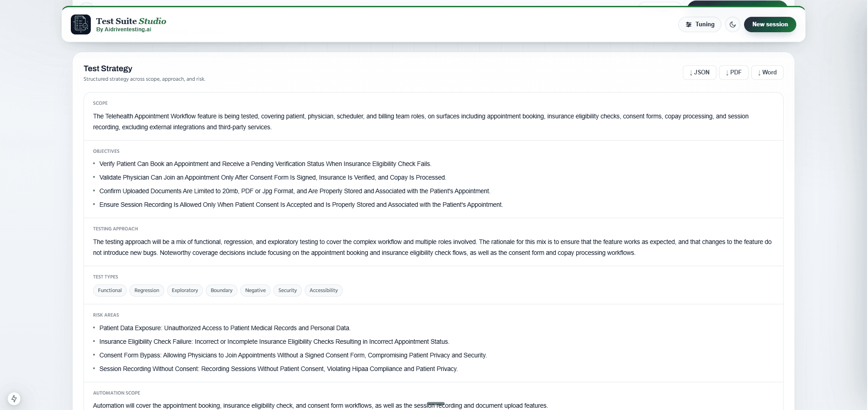Click the 'Verify Patient Can Book an Appointment' objective

click(265, 164)
